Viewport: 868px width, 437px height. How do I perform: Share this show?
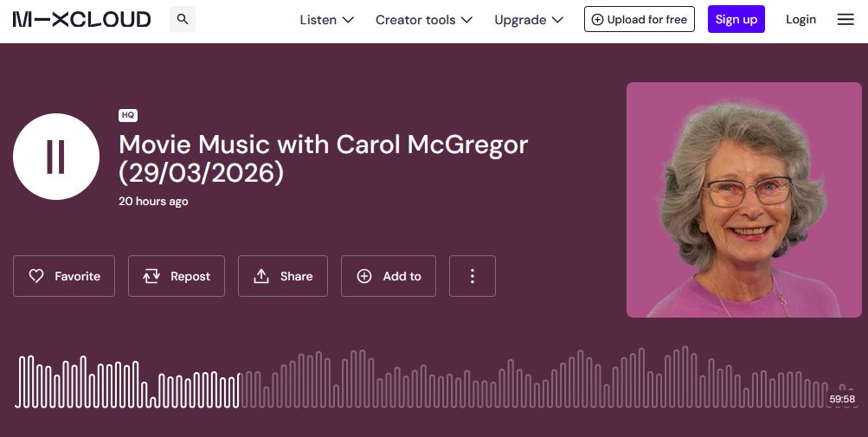283,276
